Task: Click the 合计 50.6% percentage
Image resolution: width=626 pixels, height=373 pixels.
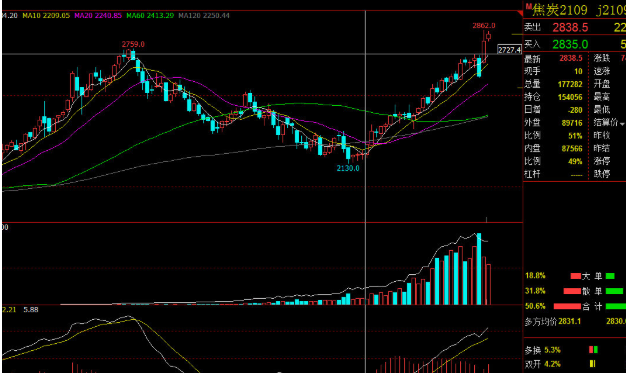Action: [x=535, y=306]
